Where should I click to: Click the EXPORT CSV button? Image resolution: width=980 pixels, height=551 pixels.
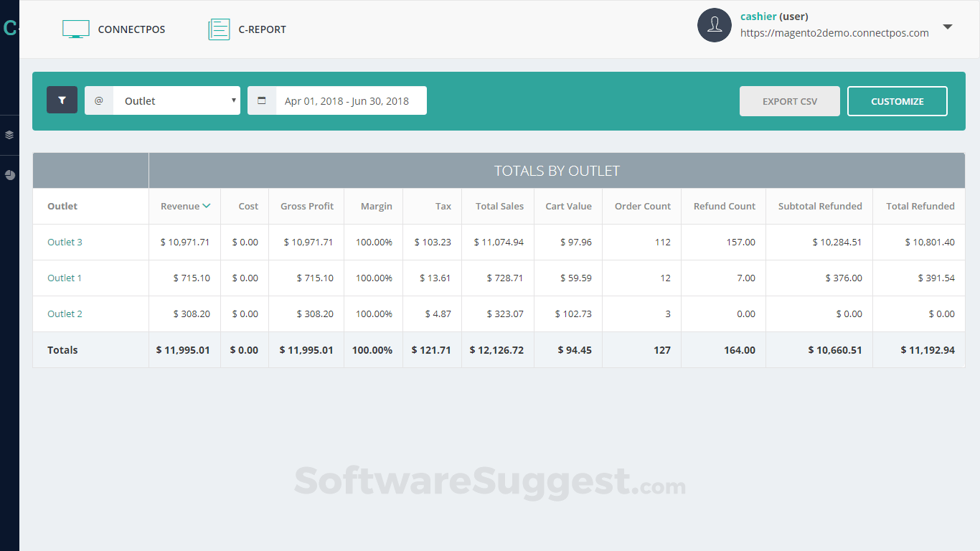(x=789, y=100)
